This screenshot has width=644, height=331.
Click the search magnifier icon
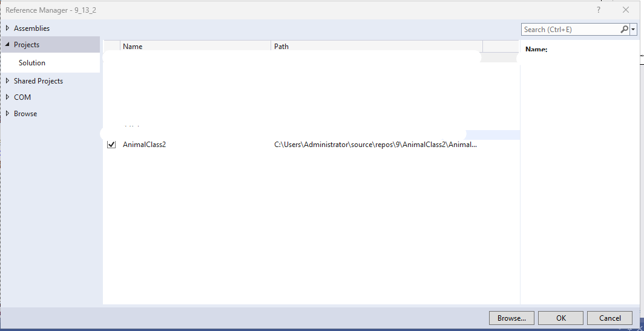coord(624,29)
